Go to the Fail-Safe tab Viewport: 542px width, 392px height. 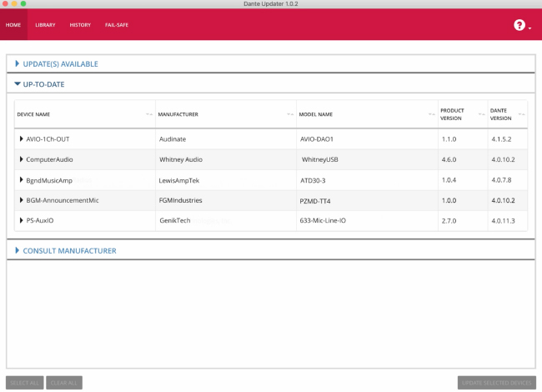click(117, 25)
